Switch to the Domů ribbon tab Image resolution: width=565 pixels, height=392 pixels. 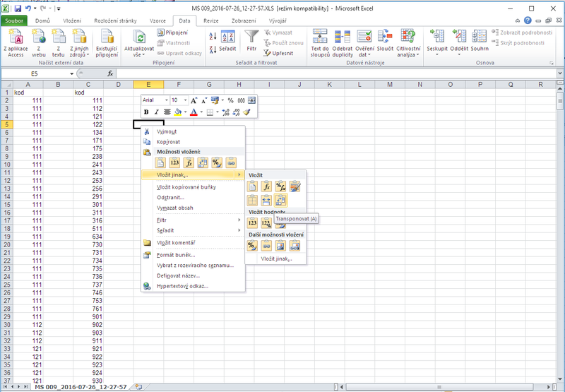(42, 20)
